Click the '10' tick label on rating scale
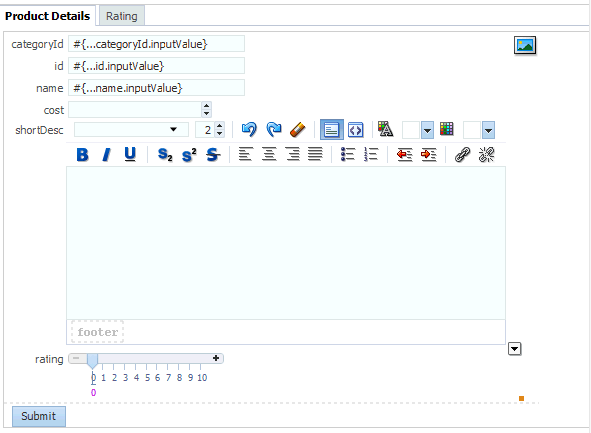Image resolution: width=591 pixels, height=433 pixels. pyautogui.click(x=202, y=378)
